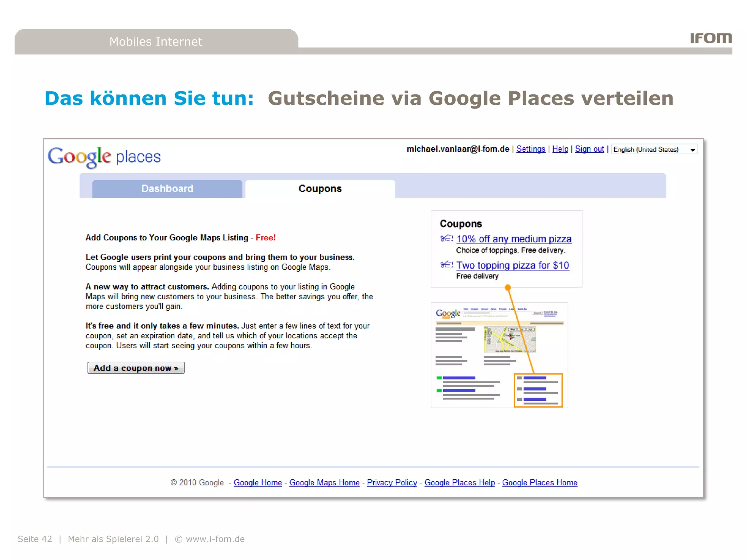Click the IFOM logo at top right
Image resolution: width=747 pixels, height=560 pixels.
pyautogui.click(x=711, y=38)
